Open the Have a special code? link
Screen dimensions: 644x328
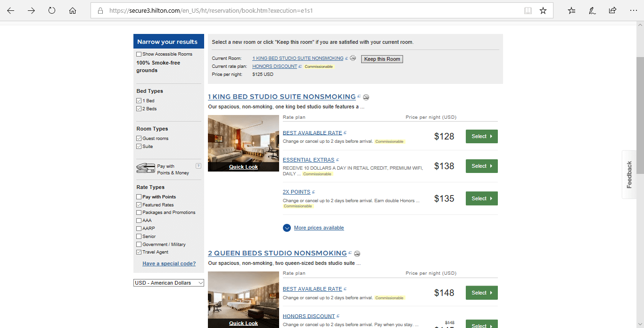[x=169, y=264]
